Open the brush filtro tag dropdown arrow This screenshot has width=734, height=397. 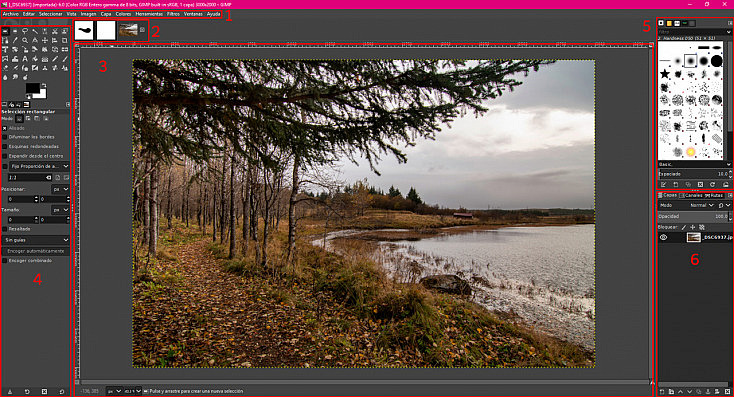tap(728, 32)
